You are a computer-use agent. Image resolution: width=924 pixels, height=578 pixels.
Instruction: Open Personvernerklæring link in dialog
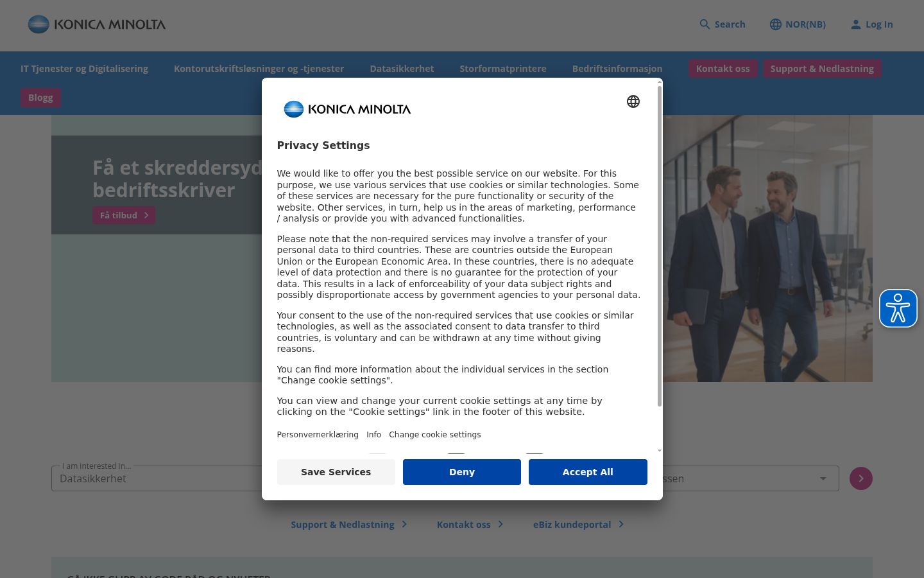[x=318, y=435]
